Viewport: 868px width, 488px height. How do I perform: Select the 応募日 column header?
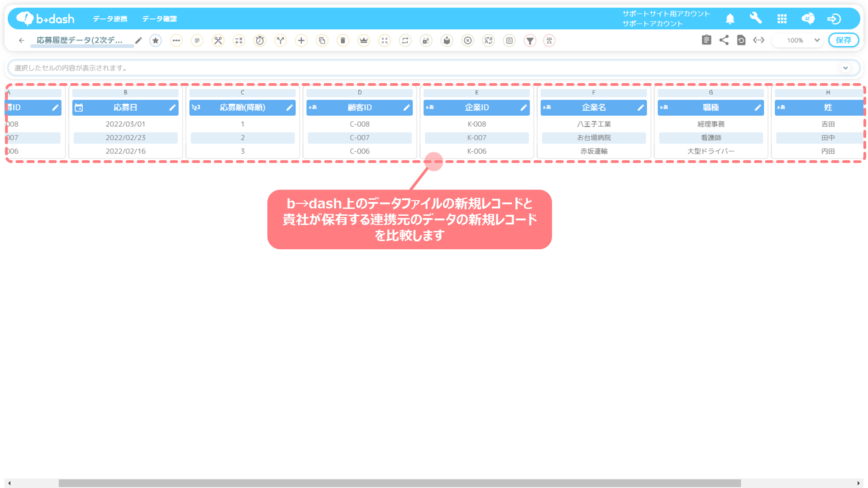point(125,107)
